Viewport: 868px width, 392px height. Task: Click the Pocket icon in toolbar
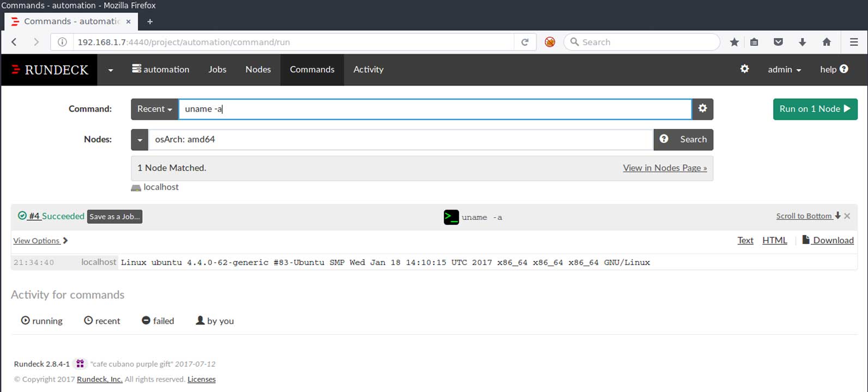(x=779, y=42)
